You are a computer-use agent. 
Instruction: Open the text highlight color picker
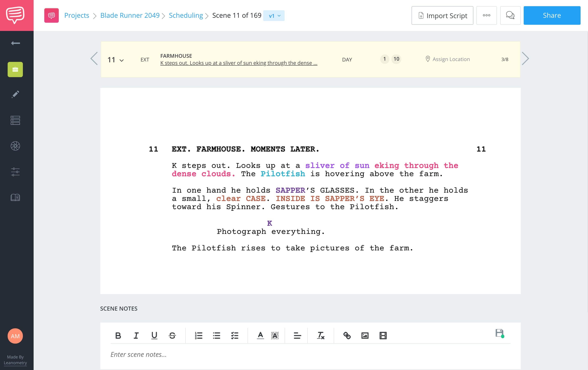[275, 336]
